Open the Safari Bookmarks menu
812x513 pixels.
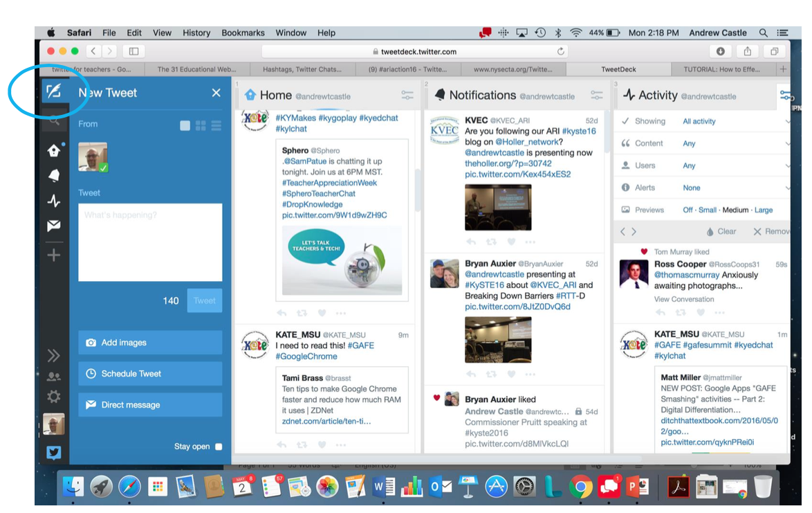pos(243,33)
